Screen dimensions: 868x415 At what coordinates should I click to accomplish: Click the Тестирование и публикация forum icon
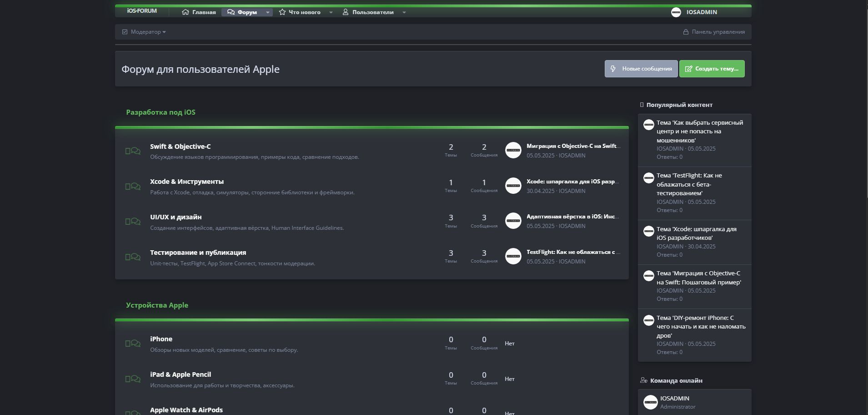coord(133,257)
